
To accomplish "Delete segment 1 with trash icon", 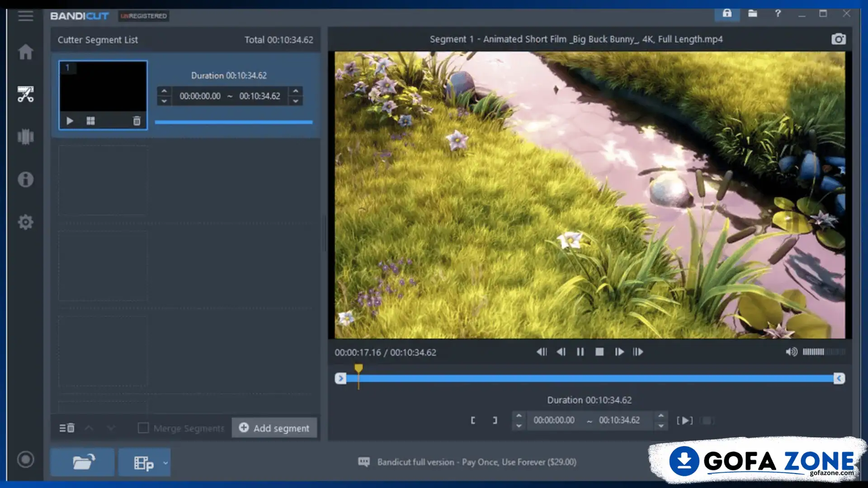I will 137,121.
